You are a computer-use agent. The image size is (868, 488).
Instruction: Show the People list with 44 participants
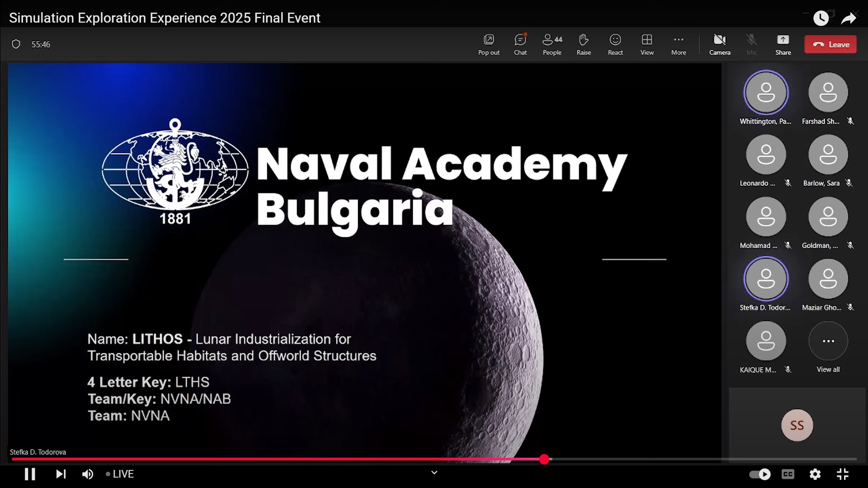pos(552,44)
